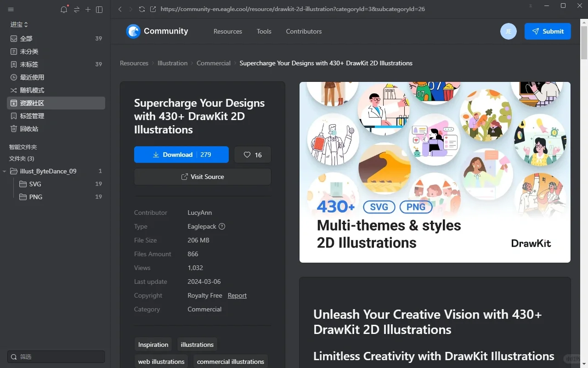
Task: Click the 筛选 filter input field
Action: tap(56, 357)
